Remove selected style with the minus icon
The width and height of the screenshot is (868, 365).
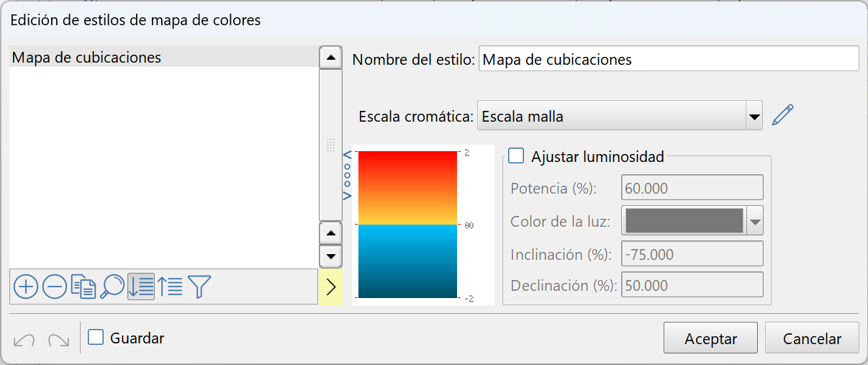pyautogui.click(x=55, y=287)
